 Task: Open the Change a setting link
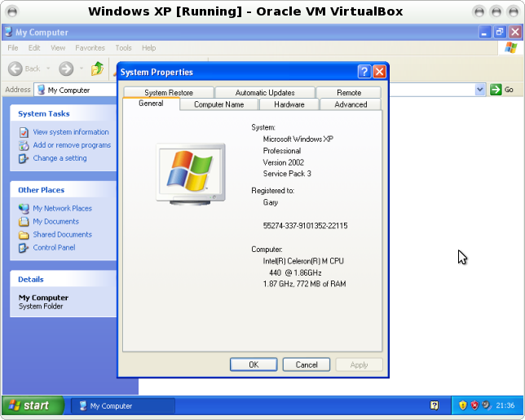[60, 158]
